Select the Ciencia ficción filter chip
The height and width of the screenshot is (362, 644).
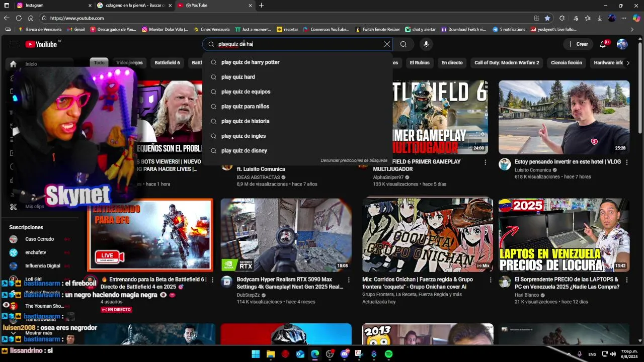tap(567, 63)
